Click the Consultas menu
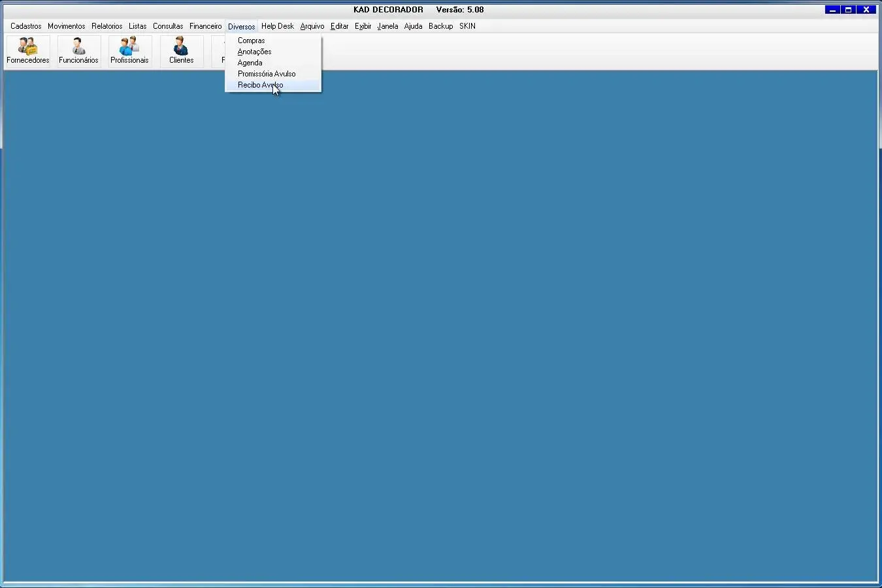Screen dimensions: 882x588 [x=168, y=26]
